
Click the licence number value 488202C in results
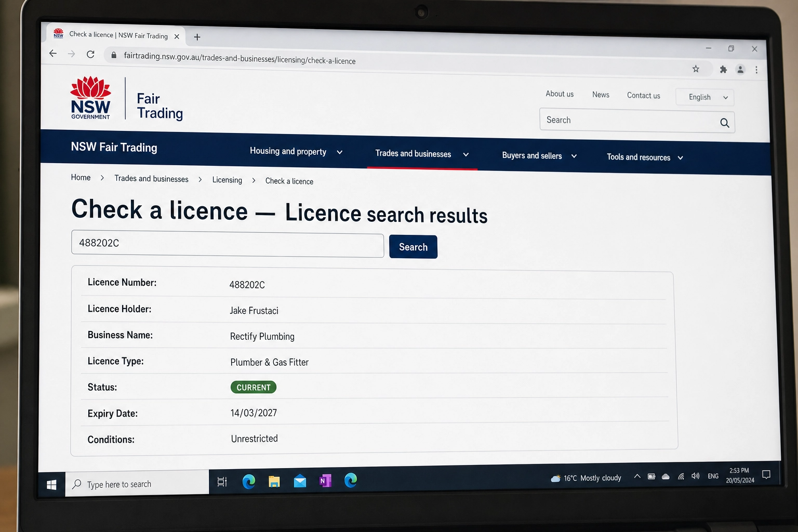[x=247, y=285]
